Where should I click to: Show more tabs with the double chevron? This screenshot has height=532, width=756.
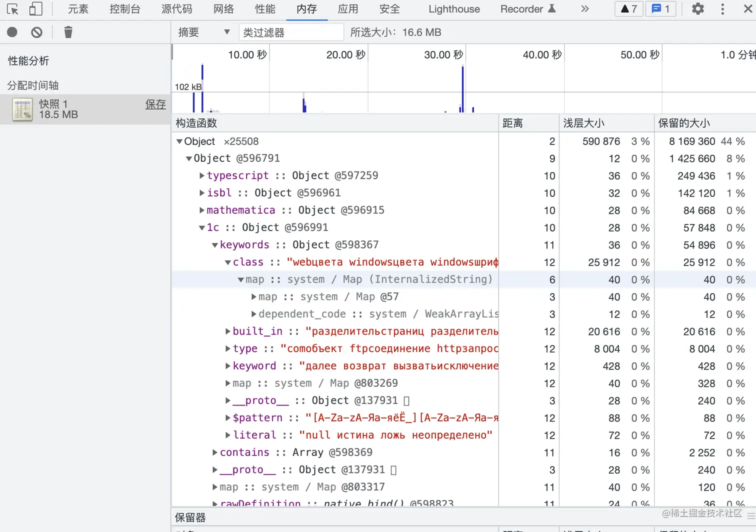point(585,9)
